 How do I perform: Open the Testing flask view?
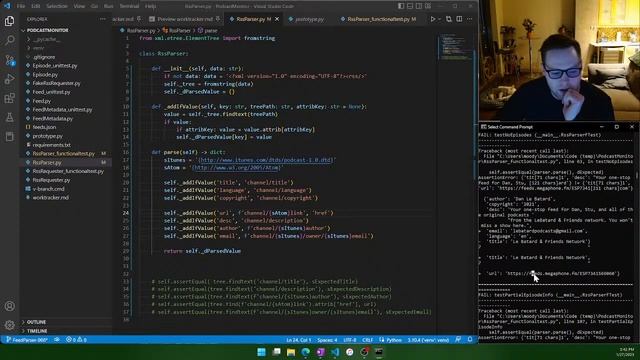tap(9, 118)
